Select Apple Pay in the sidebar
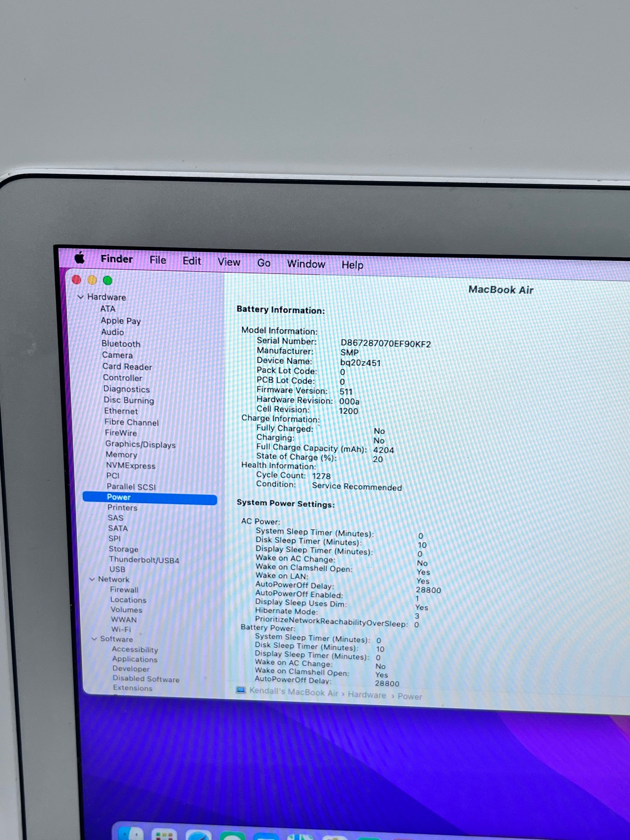This screenshot has height=840, width=630. (x=121, y=321)
